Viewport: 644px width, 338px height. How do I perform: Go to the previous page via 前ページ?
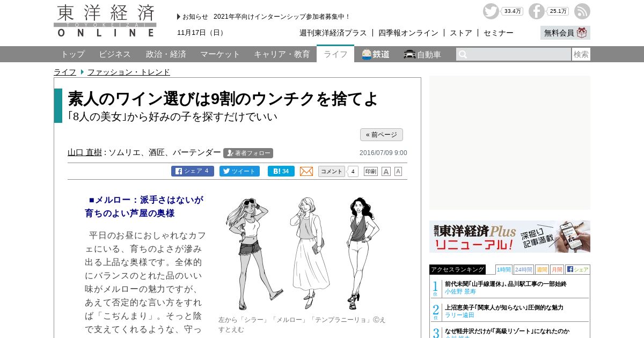tap(382, 135)
